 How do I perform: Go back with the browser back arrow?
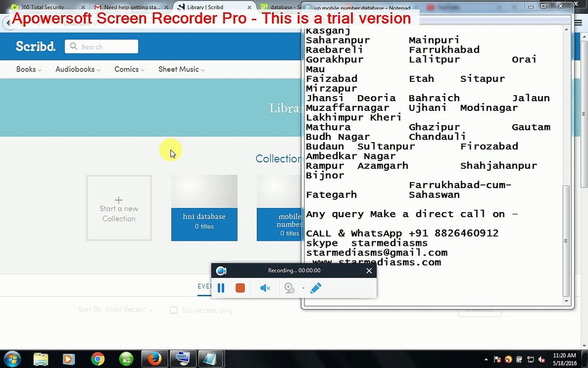[x=8, y=23]
